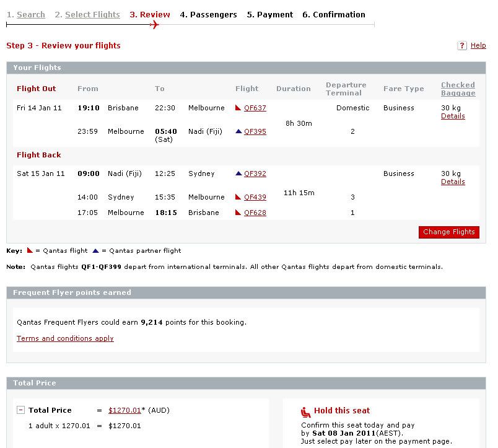Click the Sat 08 Jan 2011 deadline

pos(344,433)
